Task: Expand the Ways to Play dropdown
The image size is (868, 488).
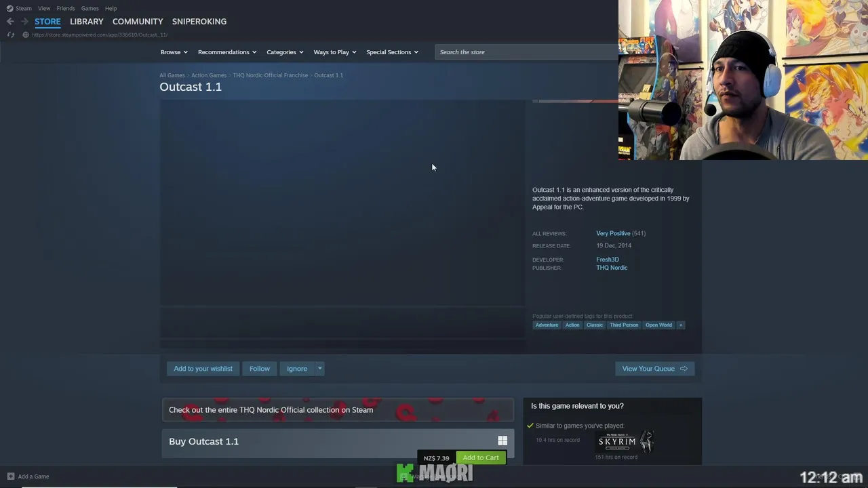Action: coord(335,52)
